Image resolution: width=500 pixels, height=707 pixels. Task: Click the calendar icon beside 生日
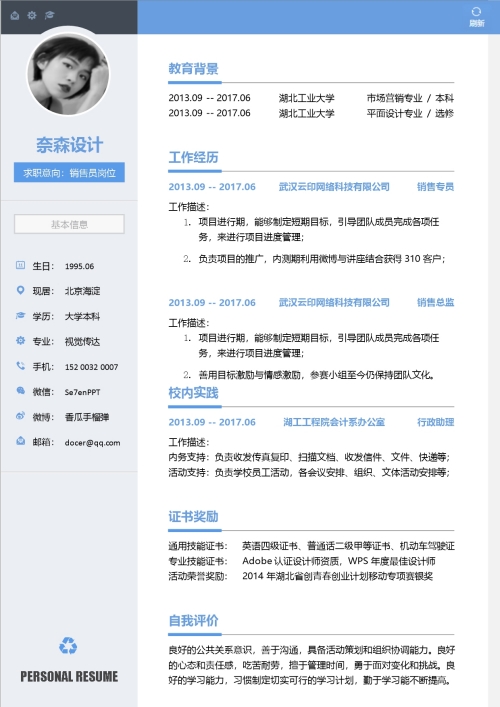tap(20, 265)
